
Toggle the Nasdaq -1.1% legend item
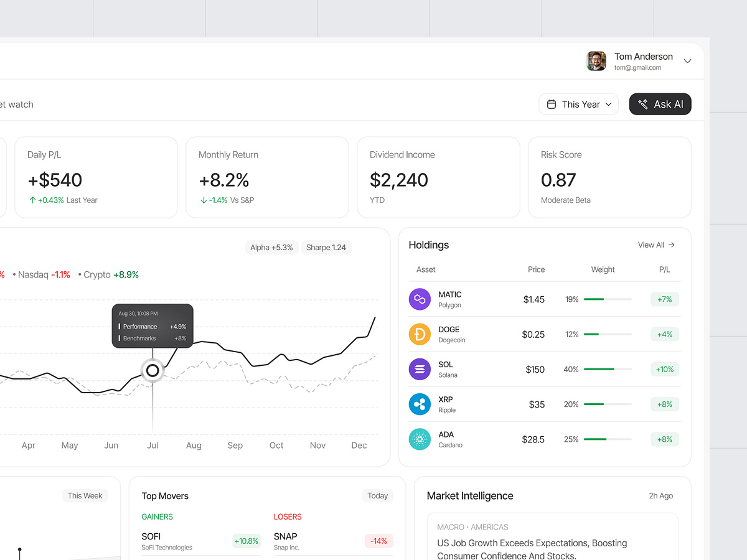click(41, 274)
